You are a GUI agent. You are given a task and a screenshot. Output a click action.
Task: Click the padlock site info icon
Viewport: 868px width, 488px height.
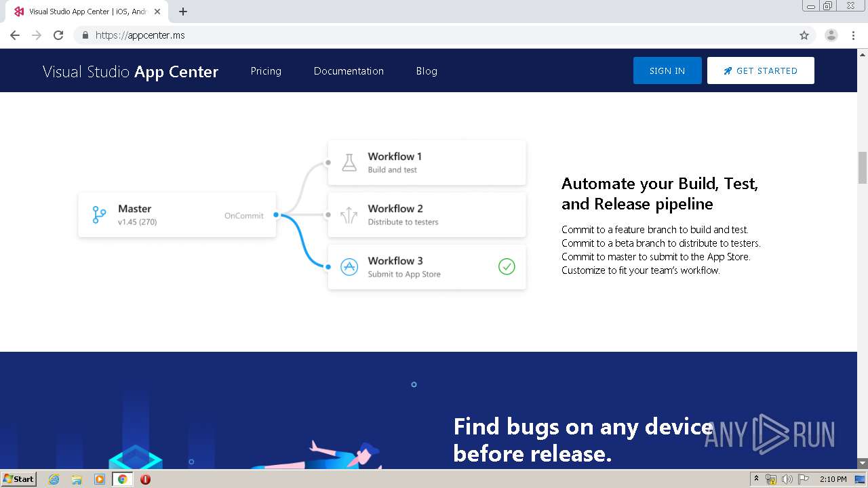click(x=85, y=35)
